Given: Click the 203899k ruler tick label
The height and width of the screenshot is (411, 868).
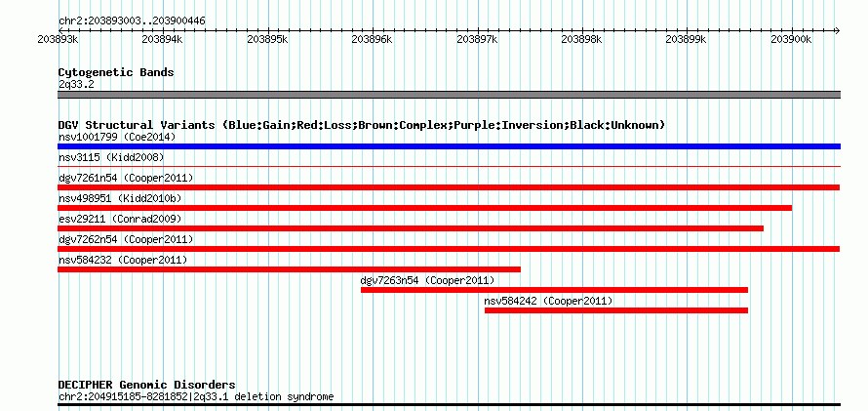Looking at the screenshot, I should tap(687, 39).
